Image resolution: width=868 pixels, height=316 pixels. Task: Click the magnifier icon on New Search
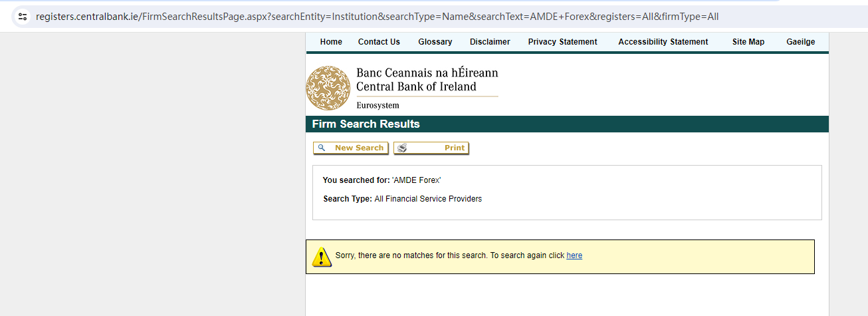click(x=322, y=148)
